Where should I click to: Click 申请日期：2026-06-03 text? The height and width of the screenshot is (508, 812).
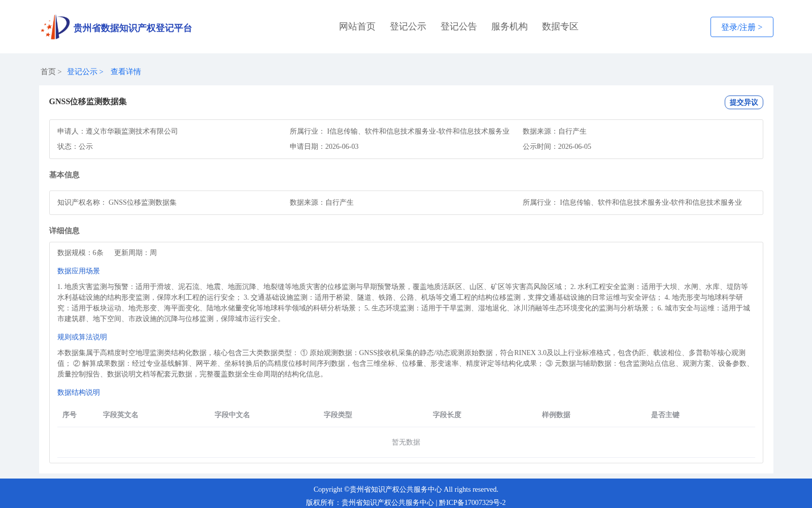tap(324, 146)
